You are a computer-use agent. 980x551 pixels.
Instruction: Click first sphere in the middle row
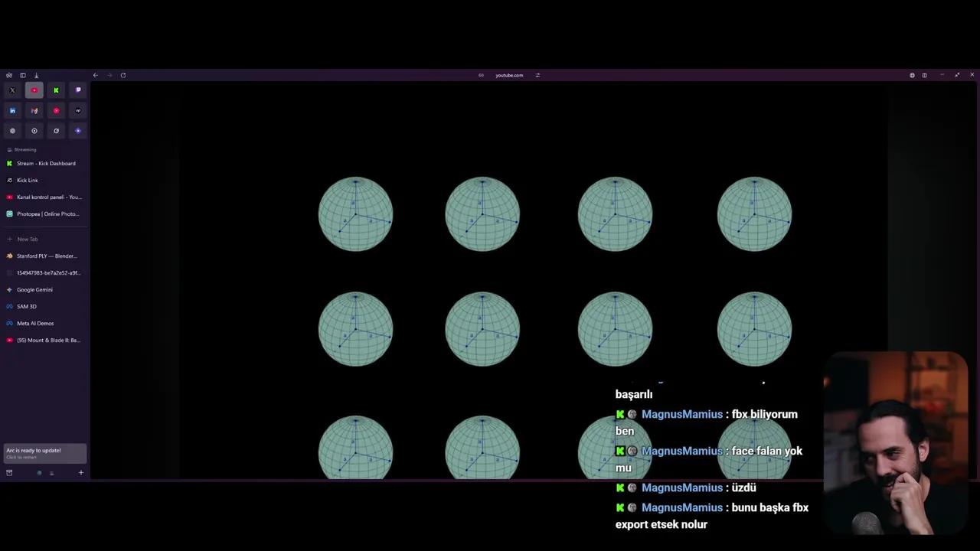356,329
